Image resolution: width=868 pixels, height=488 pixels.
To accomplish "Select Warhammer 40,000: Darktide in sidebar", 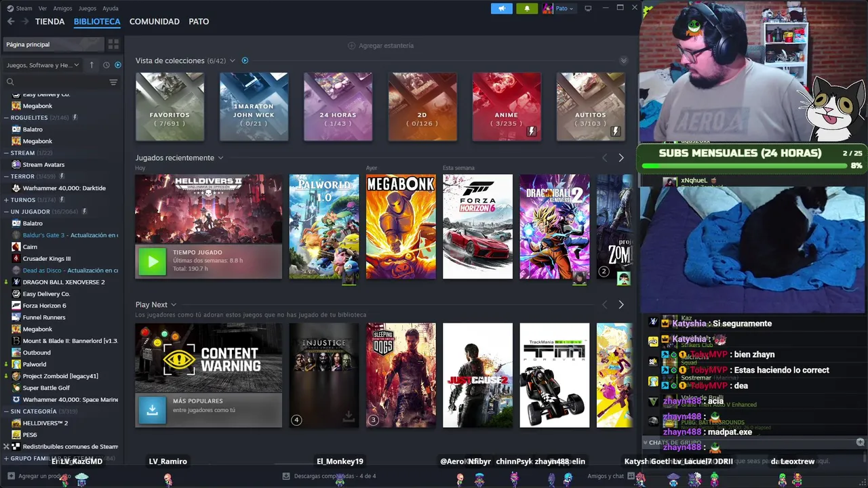I will [x=64, y=188].
